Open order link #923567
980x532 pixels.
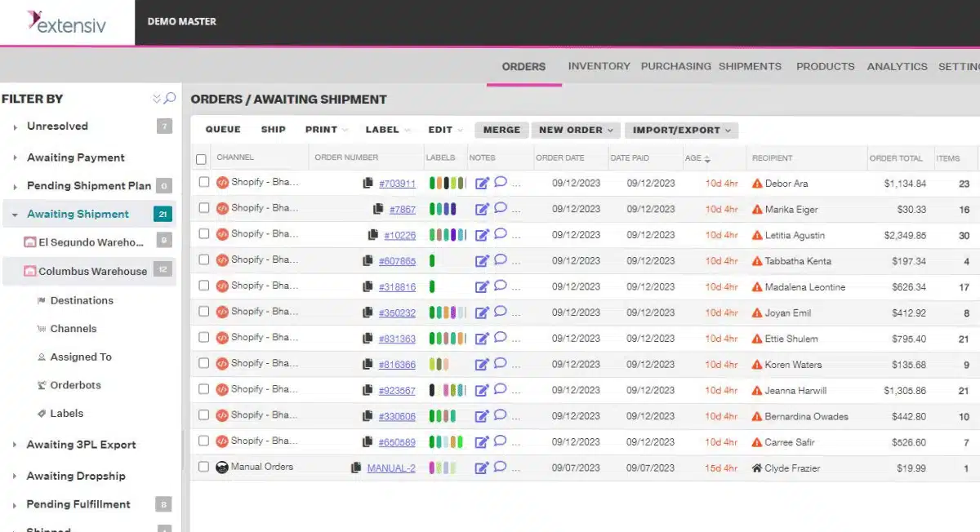[x=397, y=391]
